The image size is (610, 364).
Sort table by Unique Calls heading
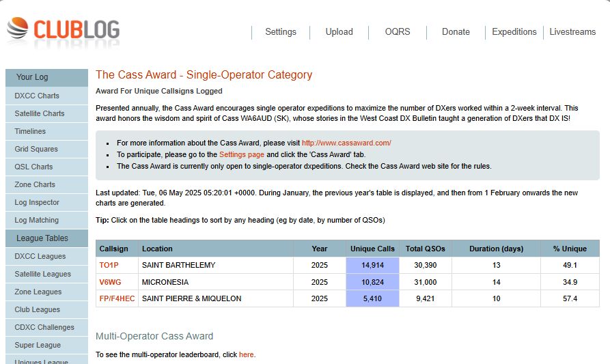[x=372, y=249]
